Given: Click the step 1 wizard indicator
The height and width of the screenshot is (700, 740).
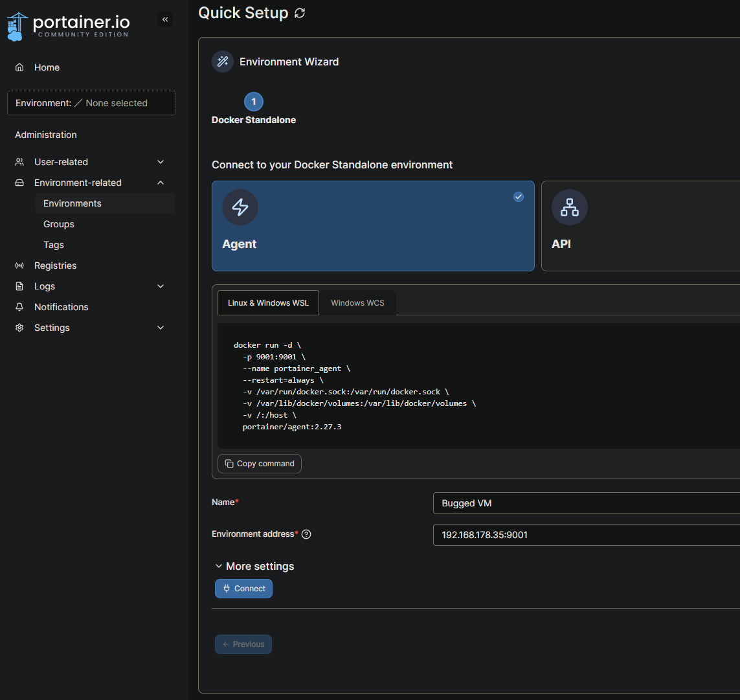Looking at the screenshot, I should 254,102.
